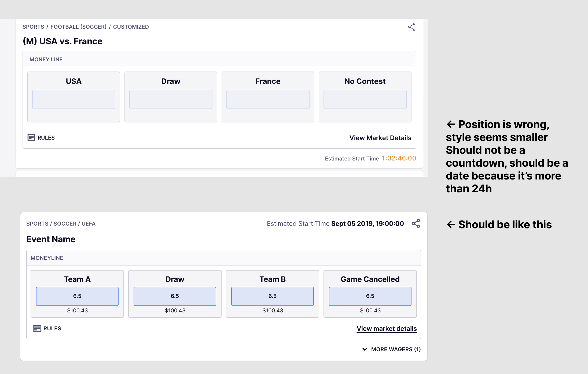Select Draw 6.5 odds button
This screenshot has width=588, height=374.
coord(175,296)
